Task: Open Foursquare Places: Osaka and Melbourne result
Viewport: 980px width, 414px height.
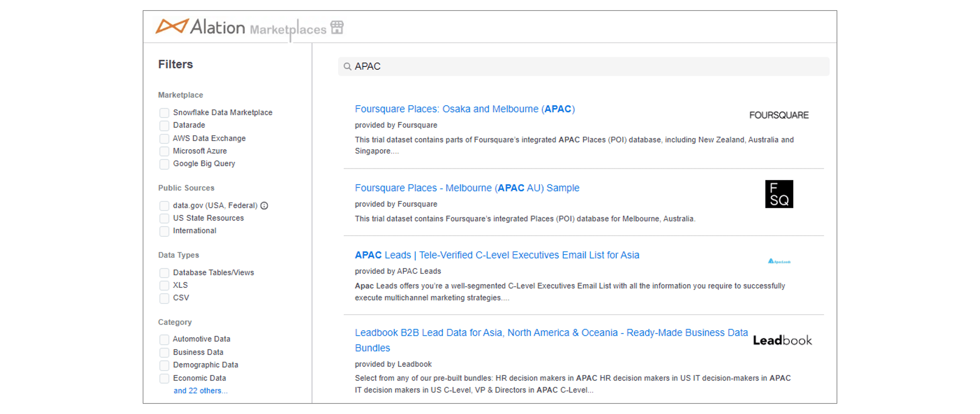Action: pyautogui.click(x=465, y=109)
